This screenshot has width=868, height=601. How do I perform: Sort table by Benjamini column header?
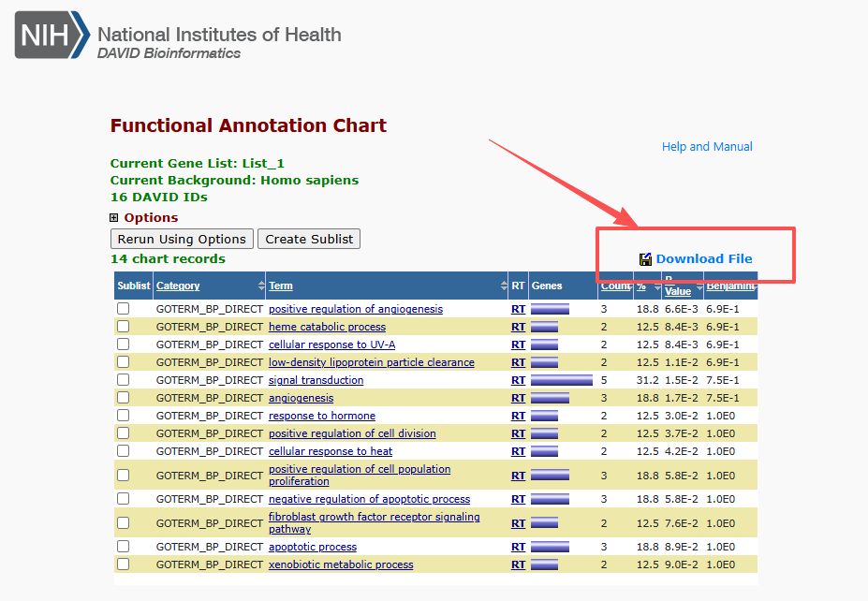tap(729, 286)
